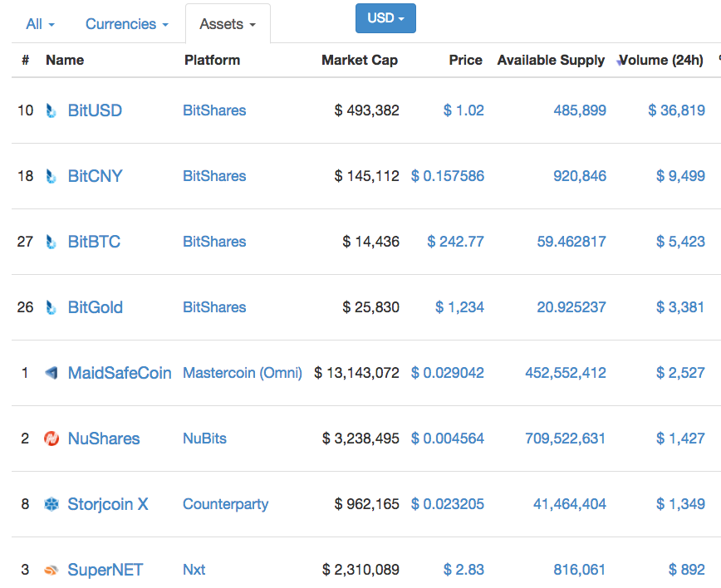Click BitUSD 24h volume $ 36,819
Screen dimensions: 721x588
pos(676,110)
